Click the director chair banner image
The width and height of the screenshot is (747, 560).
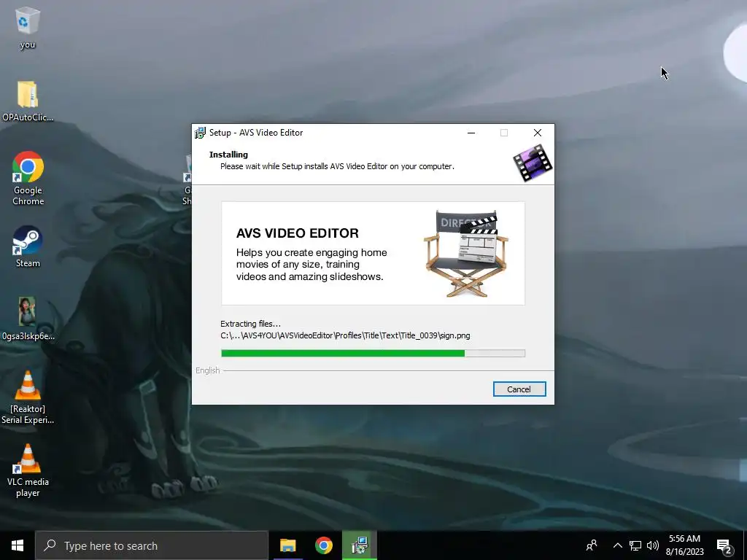[466, 253]
